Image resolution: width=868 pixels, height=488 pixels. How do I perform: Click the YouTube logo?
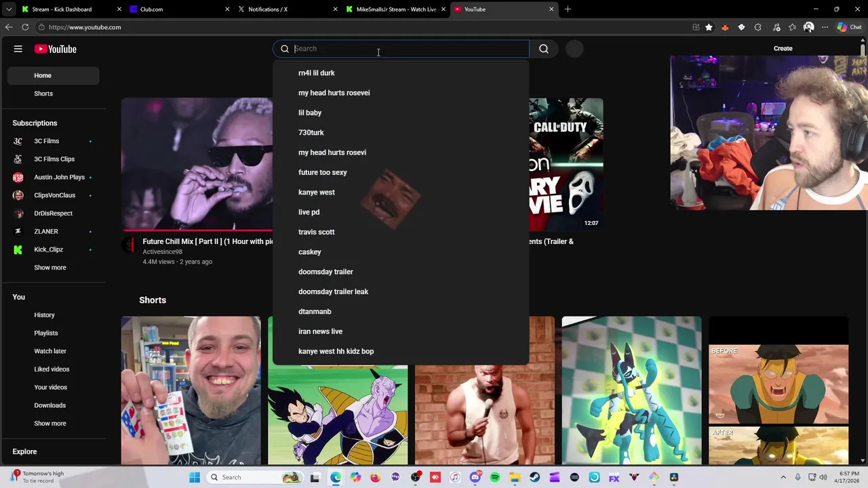(56, 49)
